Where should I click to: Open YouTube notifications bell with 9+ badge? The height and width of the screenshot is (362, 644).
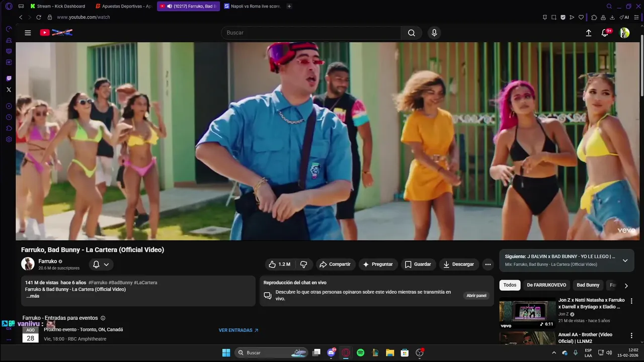(605, 33)
